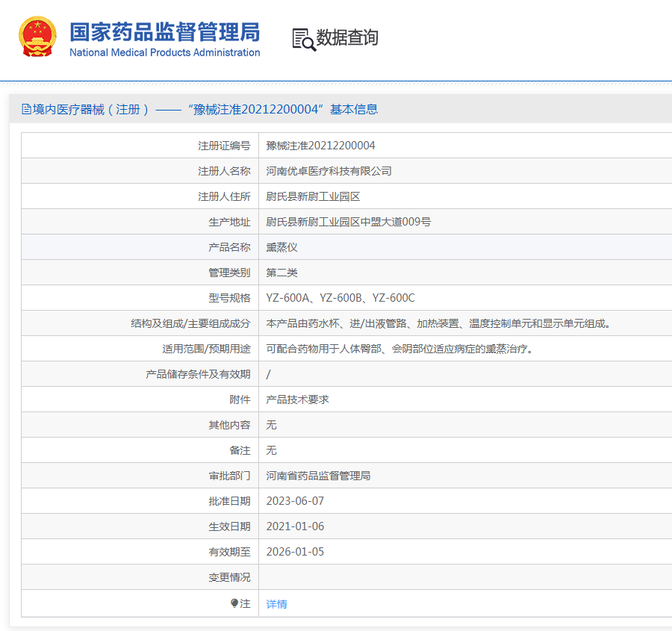This screenshot has width=672, height=631.
Task: Click National Medical Products Administration text
Action: [164, 52]
